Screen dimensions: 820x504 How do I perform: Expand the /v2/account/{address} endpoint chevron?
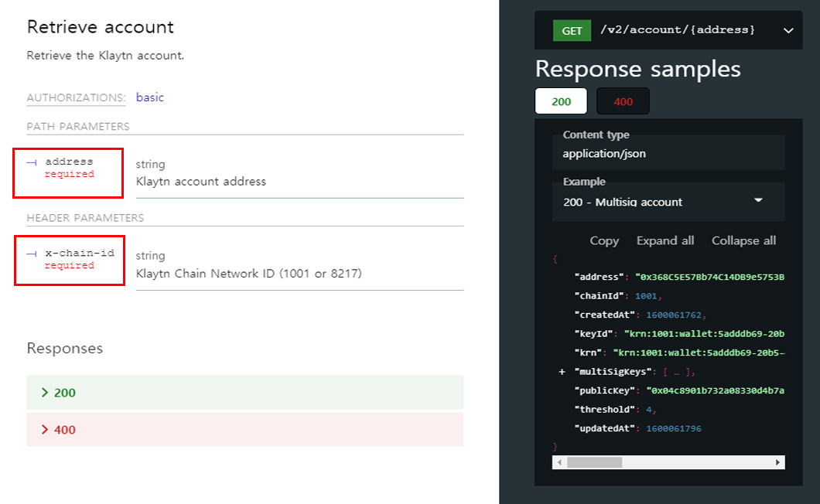point(788,30)
